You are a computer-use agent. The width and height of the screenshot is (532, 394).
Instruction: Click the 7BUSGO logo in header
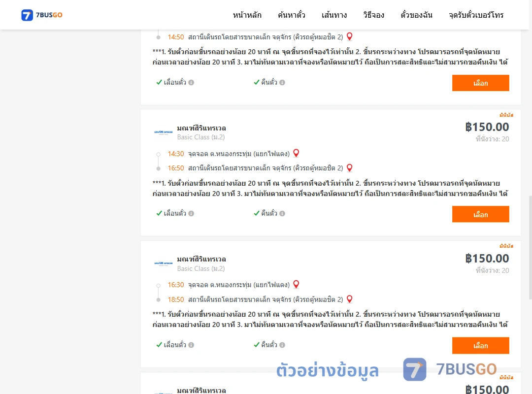pyautogui.click(x=42, y=15)
